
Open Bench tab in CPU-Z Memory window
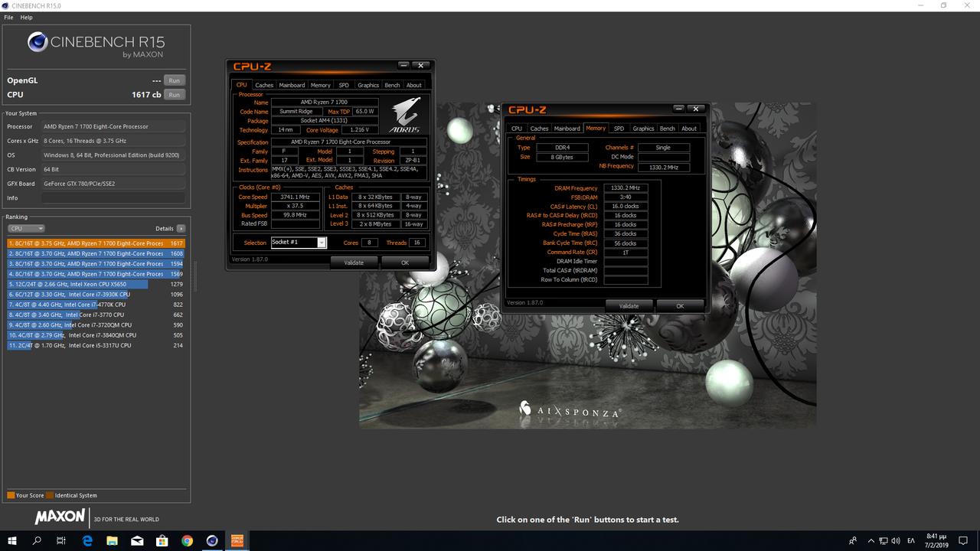coord(667,129)
